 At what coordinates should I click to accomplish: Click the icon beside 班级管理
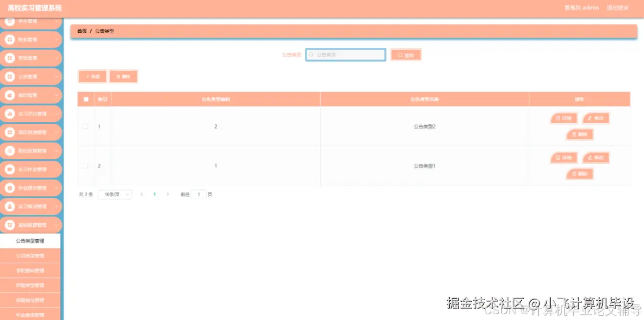[9, 58]
